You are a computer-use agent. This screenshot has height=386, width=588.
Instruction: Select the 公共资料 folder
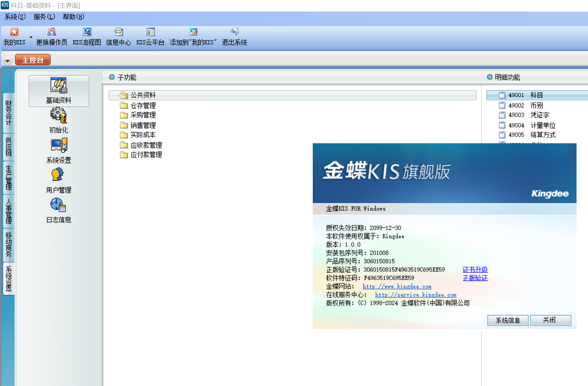click(292, 95)
